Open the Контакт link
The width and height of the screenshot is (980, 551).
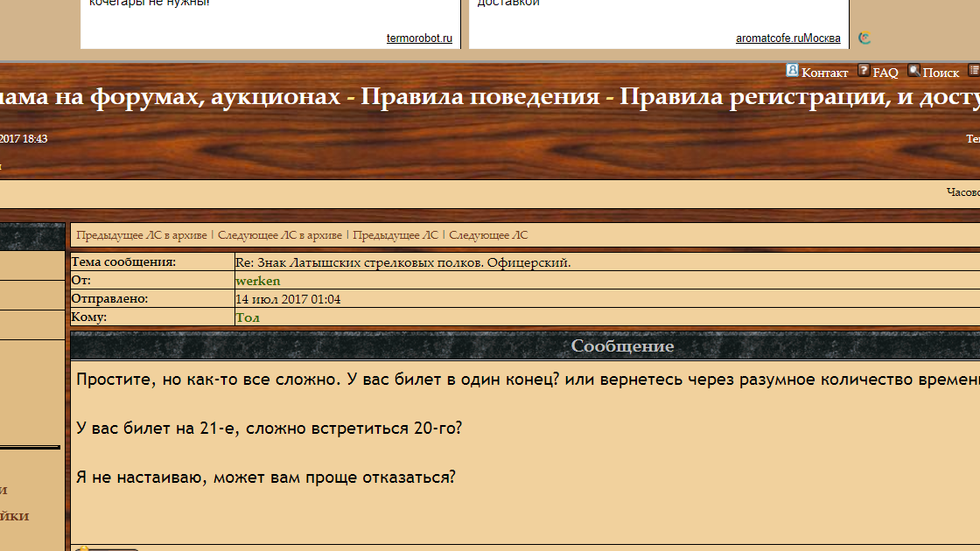(x=824, y=73)
